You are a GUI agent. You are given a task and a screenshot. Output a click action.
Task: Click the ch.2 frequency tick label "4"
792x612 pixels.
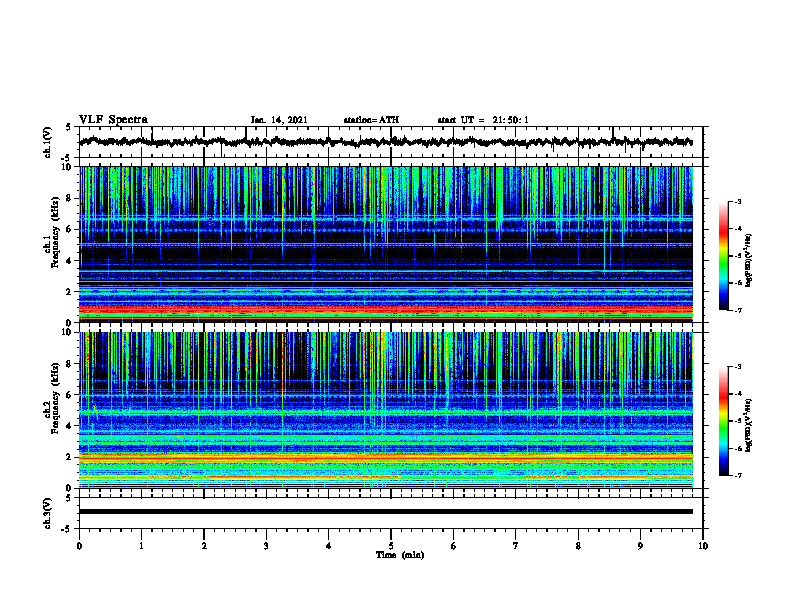pos(70,426)
